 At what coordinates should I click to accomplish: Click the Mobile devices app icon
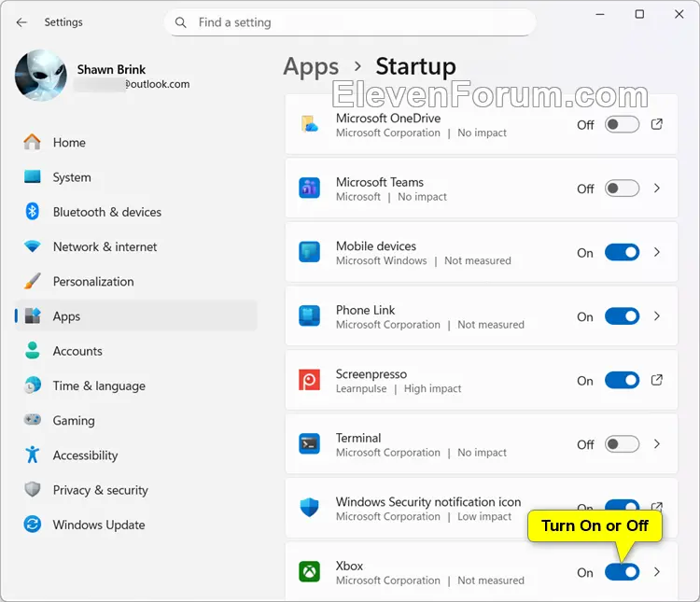coord(309,252)
